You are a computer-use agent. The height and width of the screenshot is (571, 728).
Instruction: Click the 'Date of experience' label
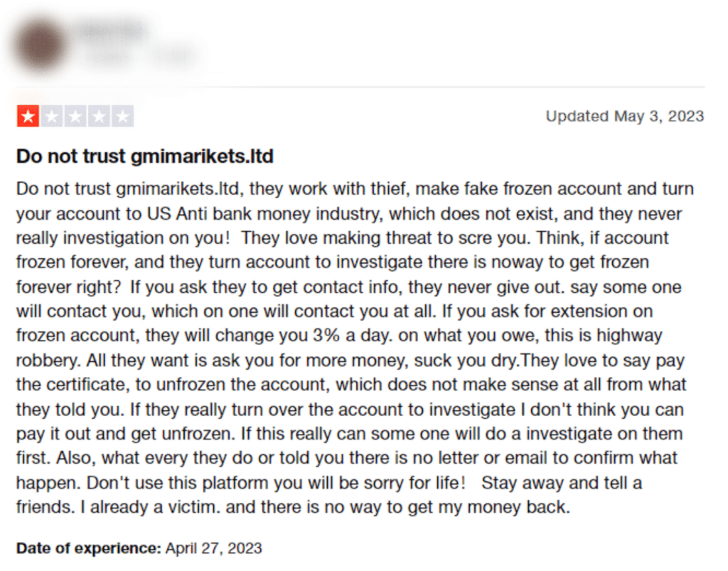[x=89, y=548]
